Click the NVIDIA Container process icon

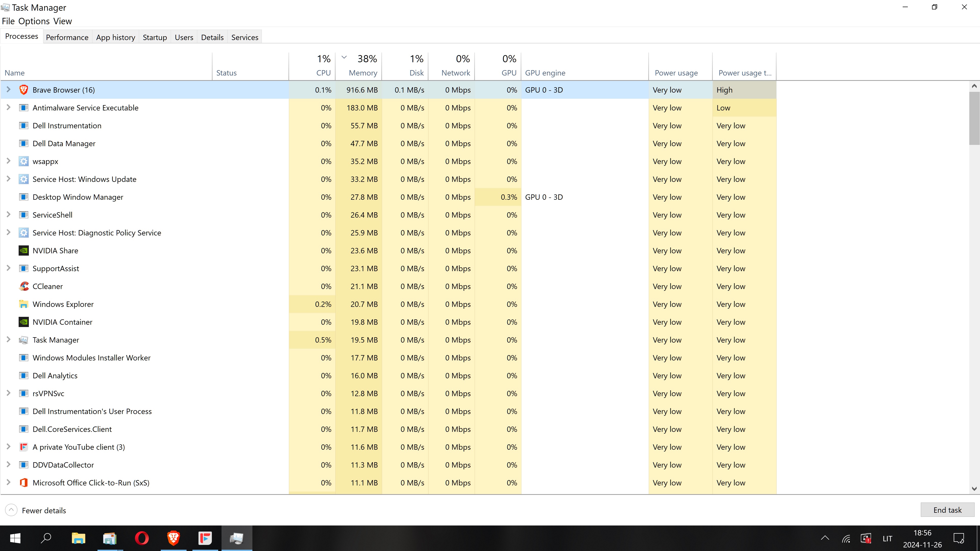23,322
